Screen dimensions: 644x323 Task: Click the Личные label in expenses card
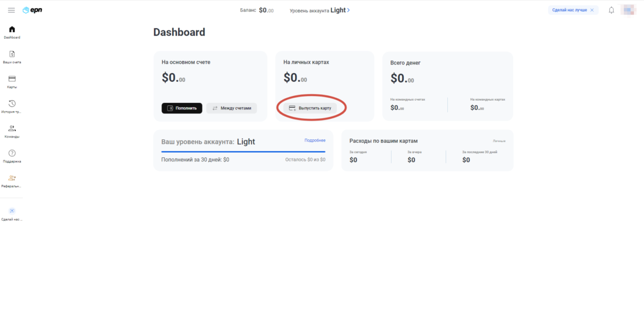click(x=499, y=141)
